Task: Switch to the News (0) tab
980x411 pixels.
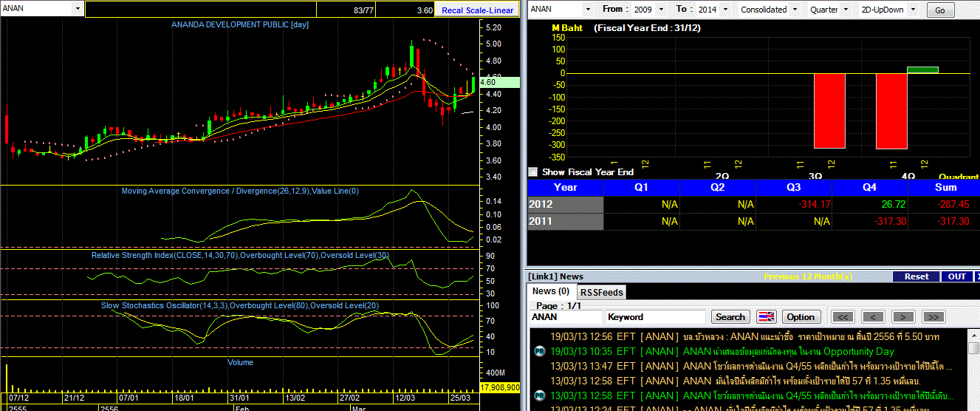Action: tap(550, 291)
